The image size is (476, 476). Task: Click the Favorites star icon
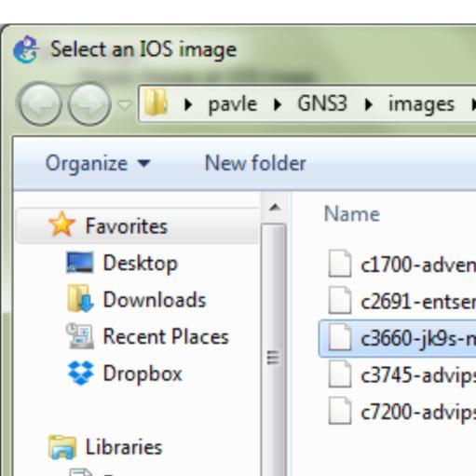coord(61,224)
